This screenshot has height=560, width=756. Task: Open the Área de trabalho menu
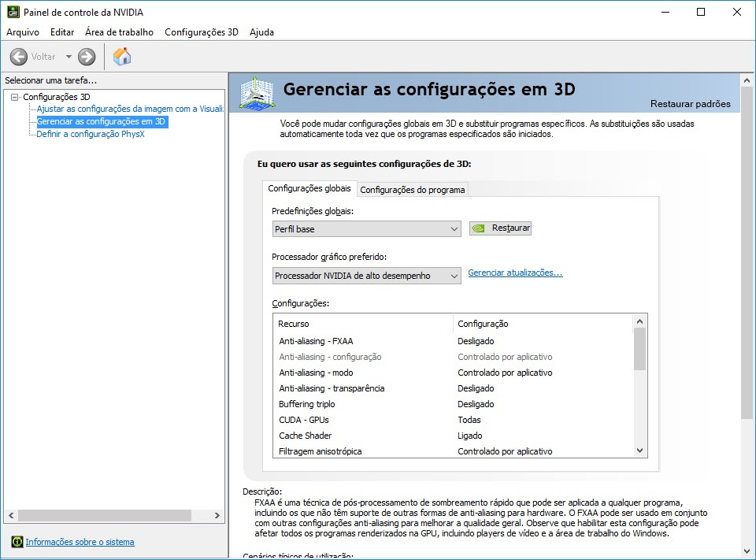coord(119,32)
